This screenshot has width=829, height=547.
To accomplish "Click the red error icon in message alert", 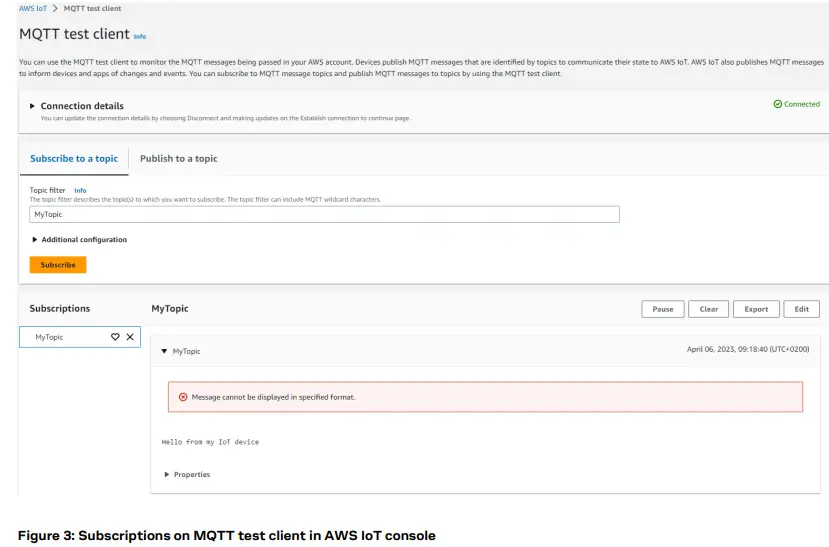I will (x=183, y=397).
